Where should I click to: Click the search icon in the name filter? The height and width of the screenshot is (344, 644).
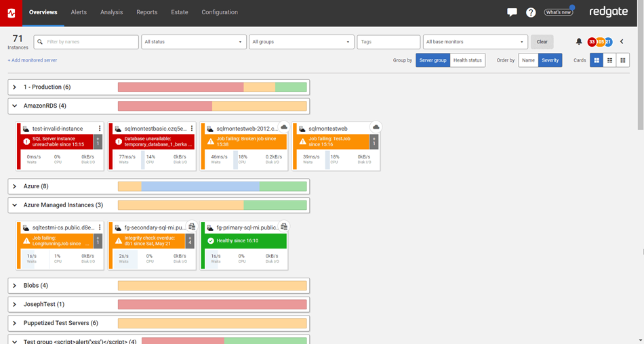click(x=40, y=42)
